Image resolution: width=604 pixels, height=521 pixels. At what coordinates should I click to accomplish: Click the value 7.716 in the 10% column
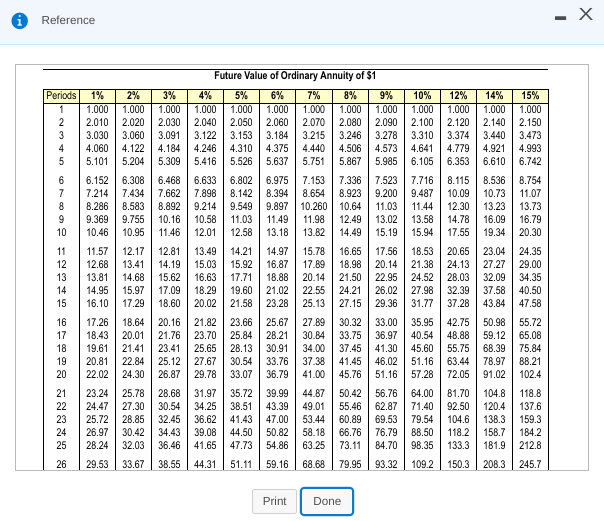422,181
